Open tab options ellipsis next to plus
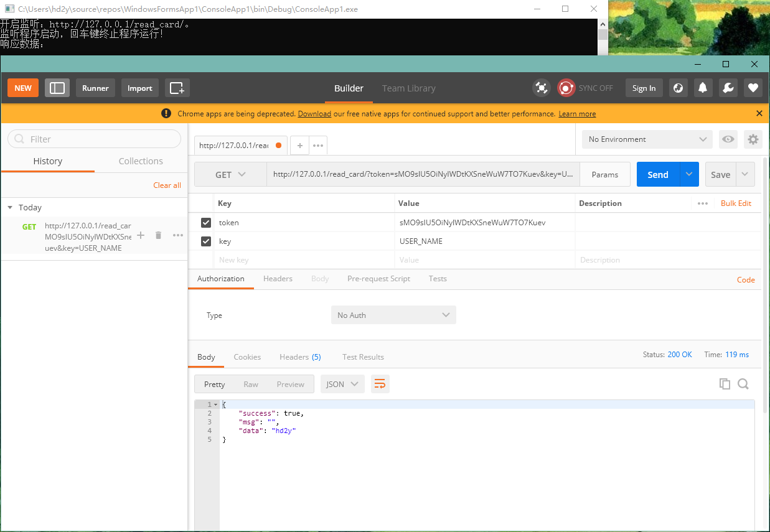The image size is (770, 532). click(x=318, y=145)
